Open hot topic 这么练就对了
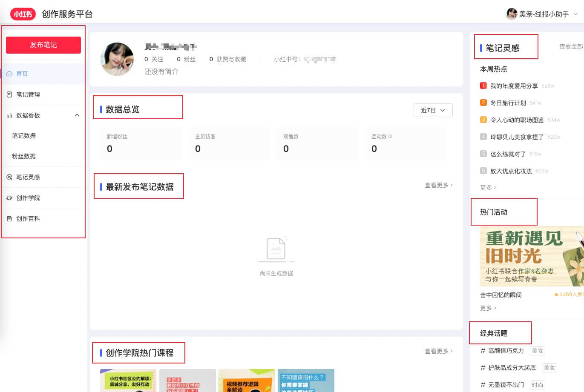 click(508, 154)
